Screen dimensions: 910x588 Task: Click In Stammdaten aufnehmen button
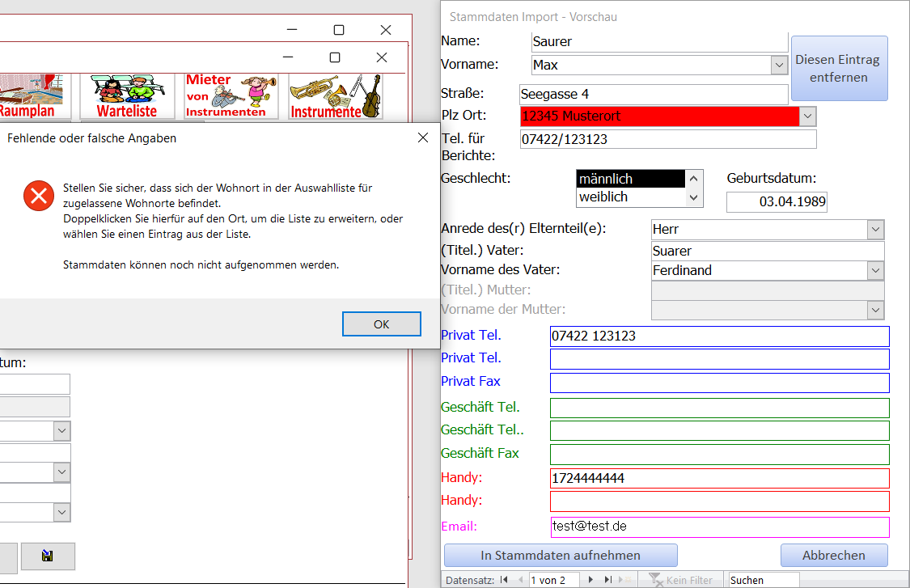coord(560,556)
